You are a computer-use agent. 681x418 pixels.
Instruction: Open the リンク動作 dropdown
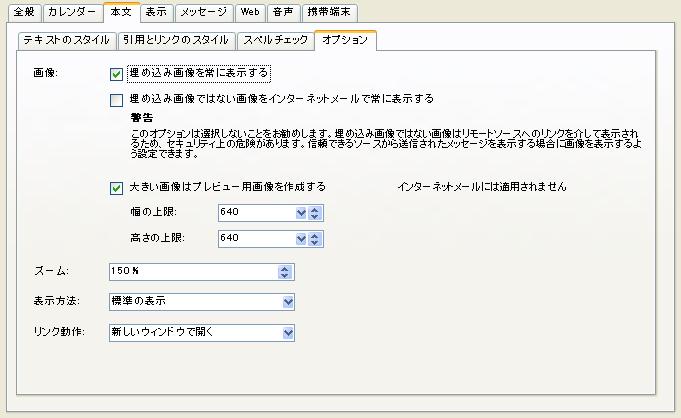(202, 333)
